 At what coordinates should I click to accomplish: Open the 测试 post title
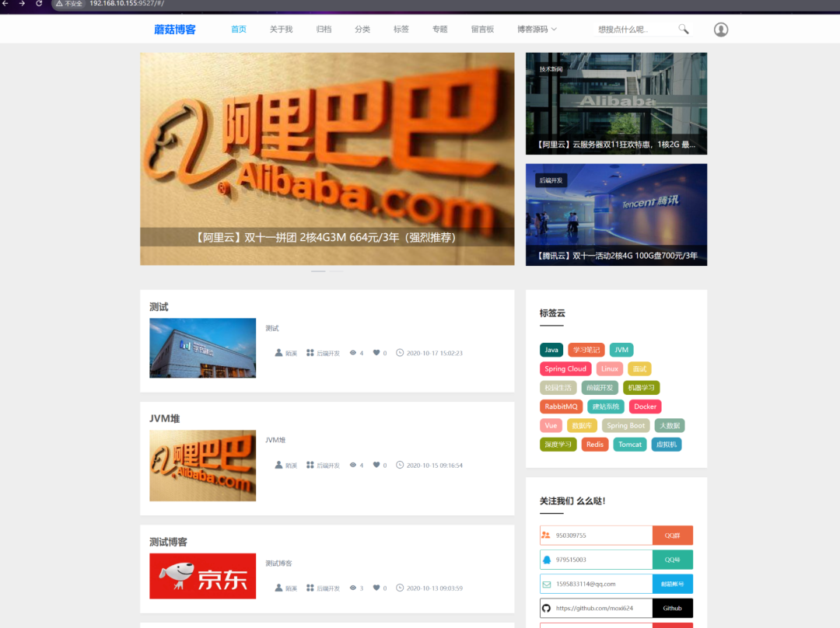click(159, 307)
